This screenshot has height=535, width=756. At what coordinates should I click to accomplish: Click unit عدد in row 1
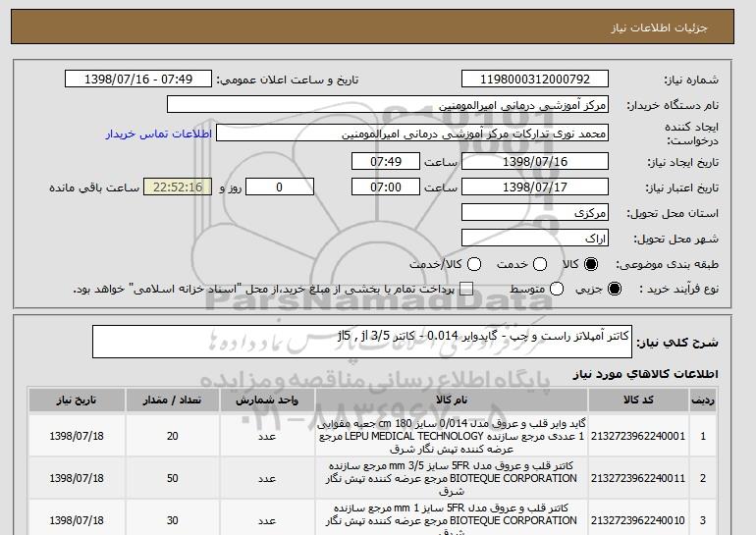click(x=267, y=436)
